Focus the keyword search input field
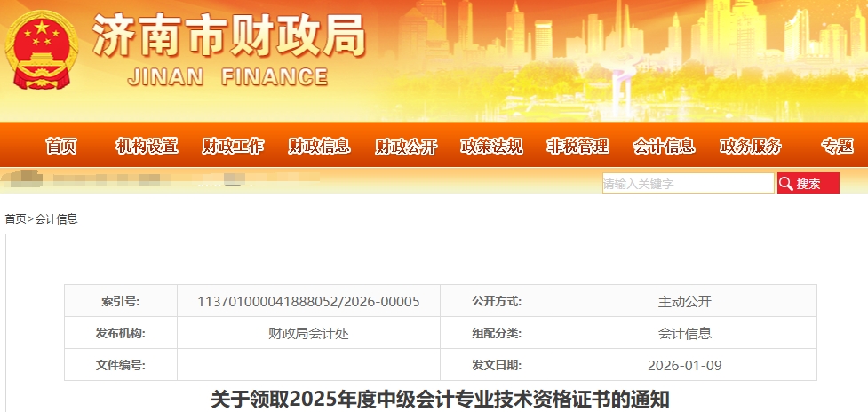 pos(688,183)
